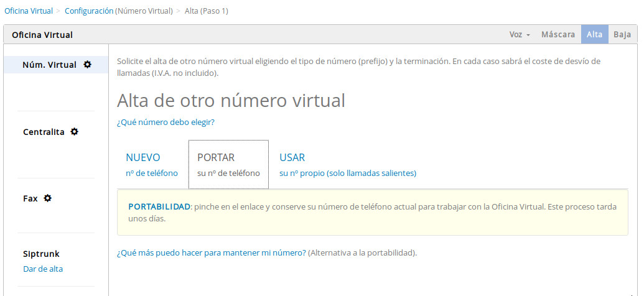Screen dimensions: 644x296
Task: Select the Fax label in the sidebar
Action: tap(30, 198)
